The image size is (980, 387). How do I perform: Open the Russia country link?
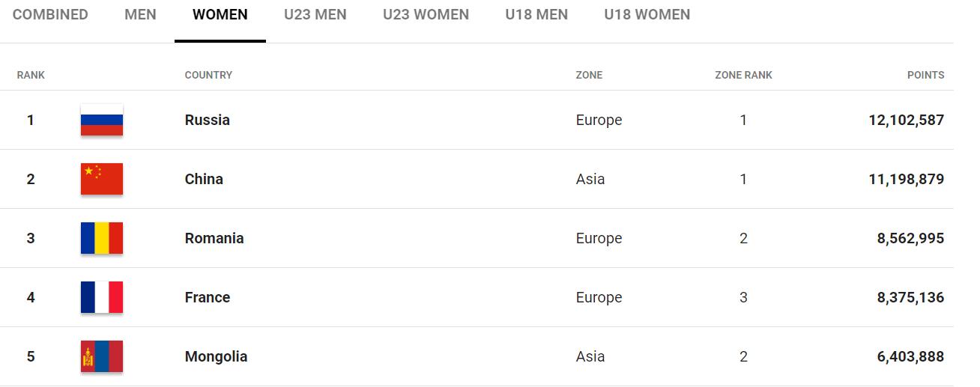click(x=207, y=120)
